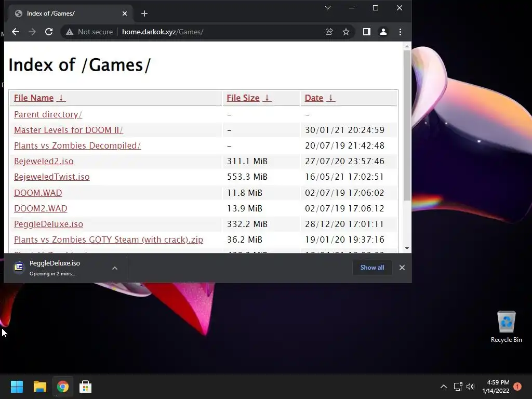Go back to the previous page
The width and height of the screenshot is (532, 399).
[x=16, y=32]
